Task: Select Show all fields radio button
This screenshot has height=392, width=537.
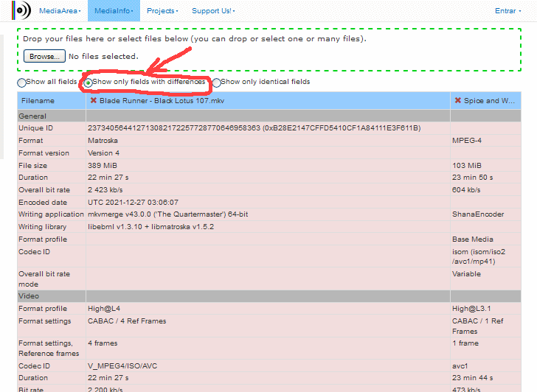Action: click(x=21, y=83)
